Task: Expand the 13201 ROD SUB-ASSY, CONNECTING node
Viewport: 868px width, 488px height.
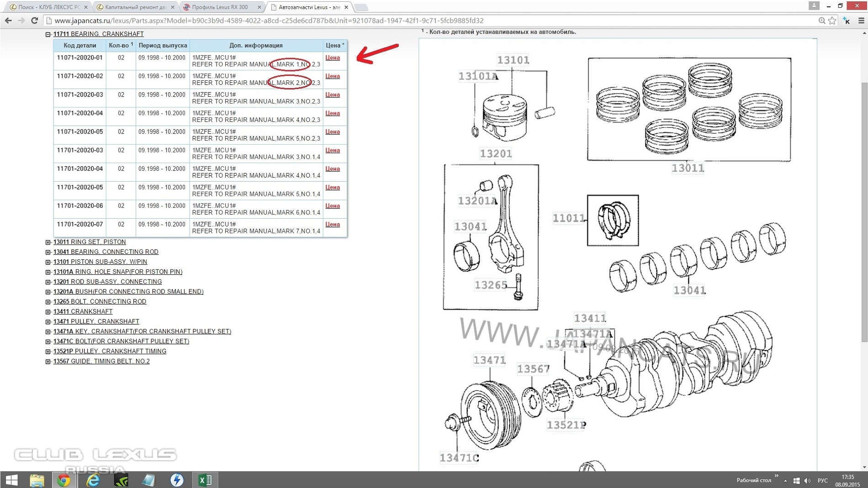Action: pyautogui.click(x=48, y=282)
